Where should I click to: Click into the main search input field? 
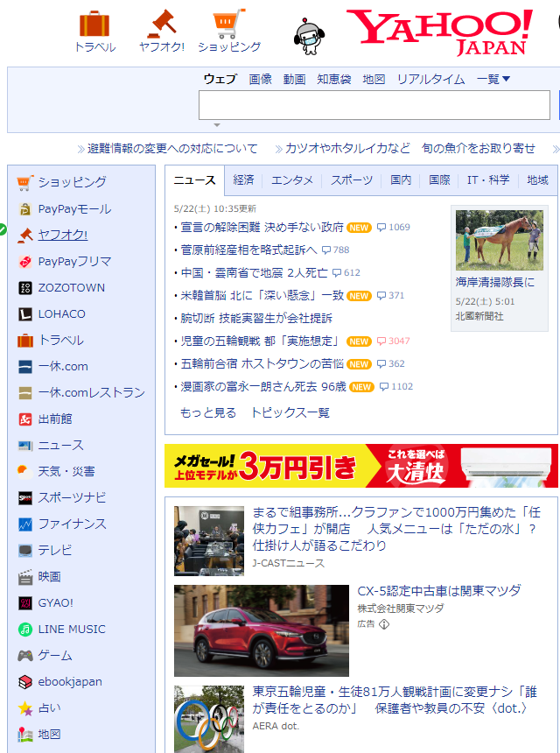pos(374,105)
